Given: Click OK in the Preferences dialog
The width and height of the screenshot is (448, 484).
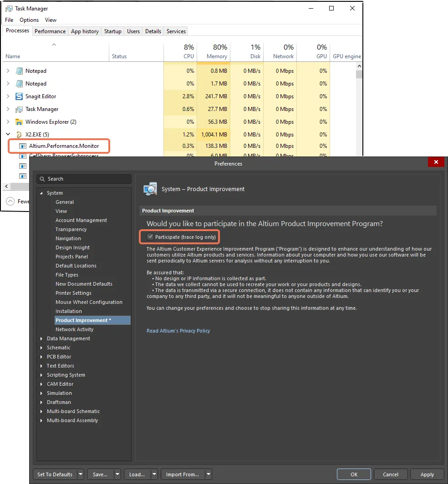Looking at the screenshot, I should 354,474.
